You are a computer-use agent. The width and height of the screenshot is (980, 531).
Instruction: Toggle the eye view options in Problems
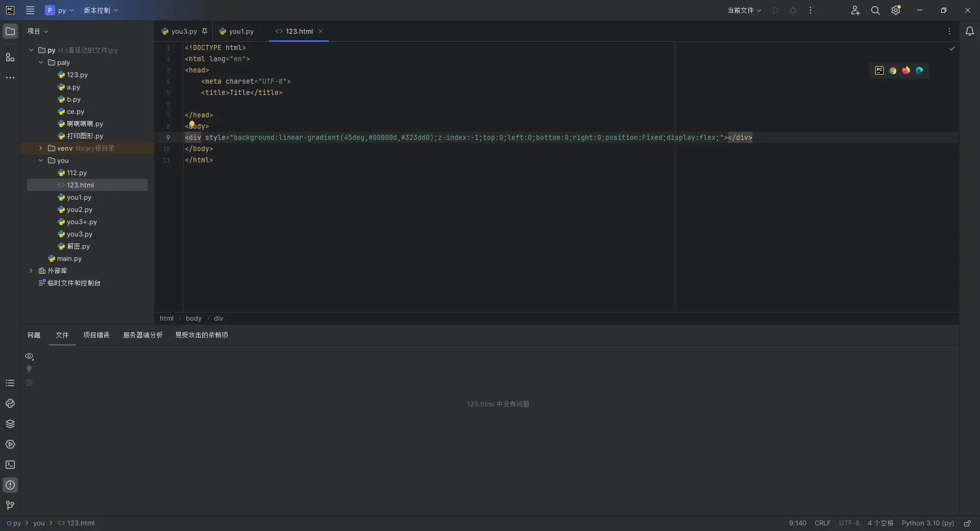29,356
